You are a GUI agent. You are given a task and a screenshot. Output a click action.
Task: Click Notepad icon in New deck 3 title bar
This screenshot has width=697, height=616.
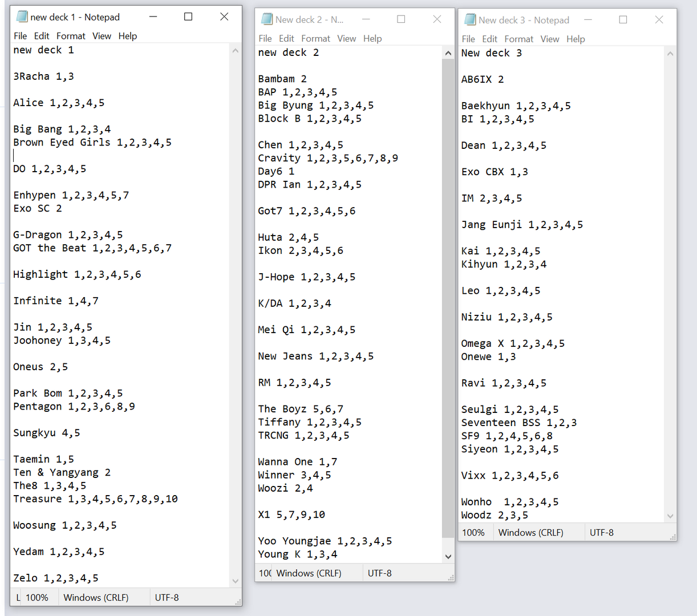coord(470,20)
